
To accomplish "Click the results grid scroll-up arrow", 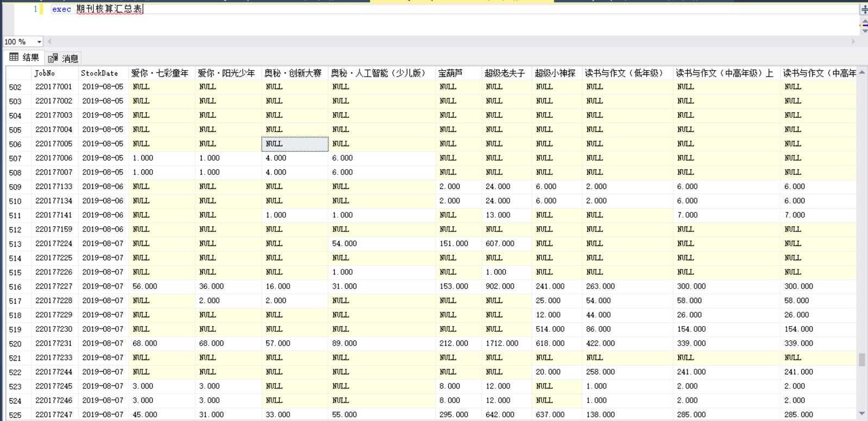I will [862, 72].
